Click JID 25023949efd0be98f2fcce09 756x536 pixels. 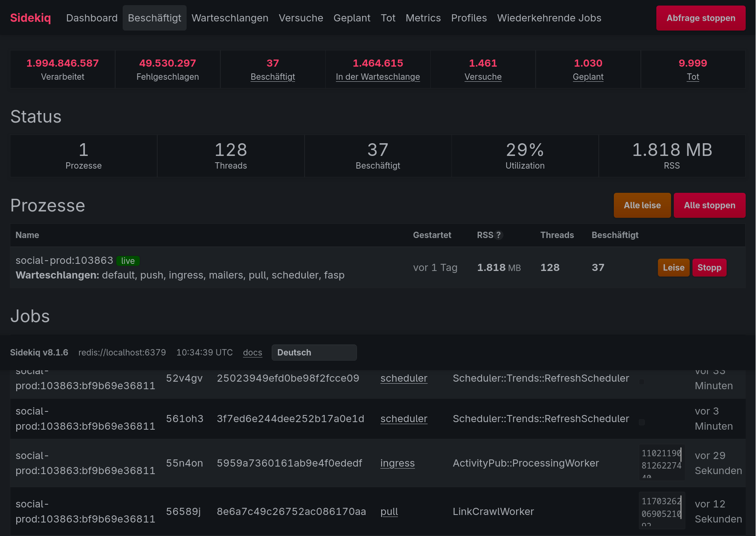(x=288, y=378)
